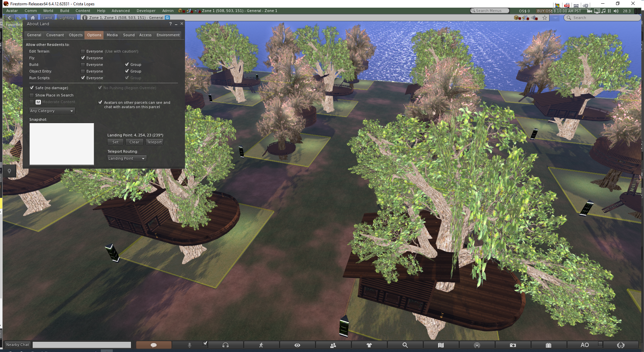Screen dimensions: 644x352
Task: Click the Set landing point button
Action: (115, 142)
